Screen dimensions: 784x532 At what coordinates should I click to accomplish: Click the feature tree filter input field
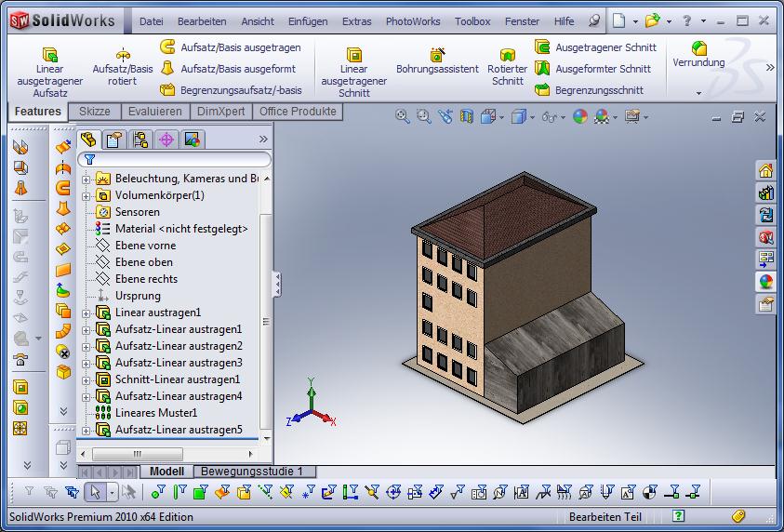(177, 160)
